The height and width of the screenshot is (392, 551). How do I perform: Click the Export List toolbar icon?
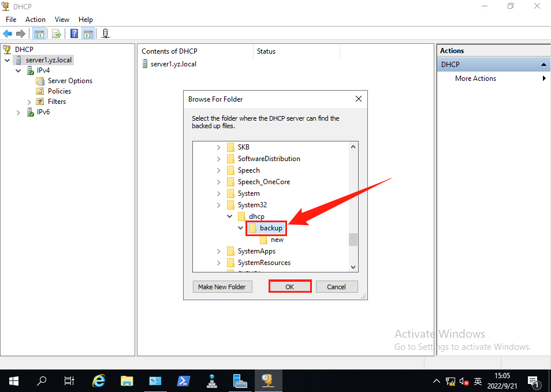click(x=56, y=33)
